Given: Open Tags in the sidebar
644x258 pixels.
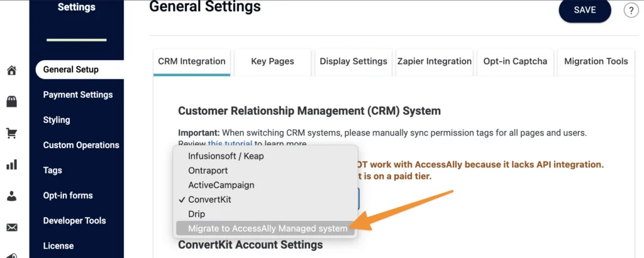Looking at the screenshot, I should (52, 171).
